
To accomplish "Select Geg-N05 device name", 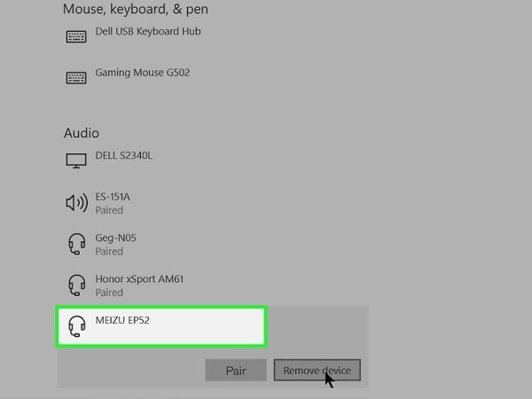I will coord(115,238).
